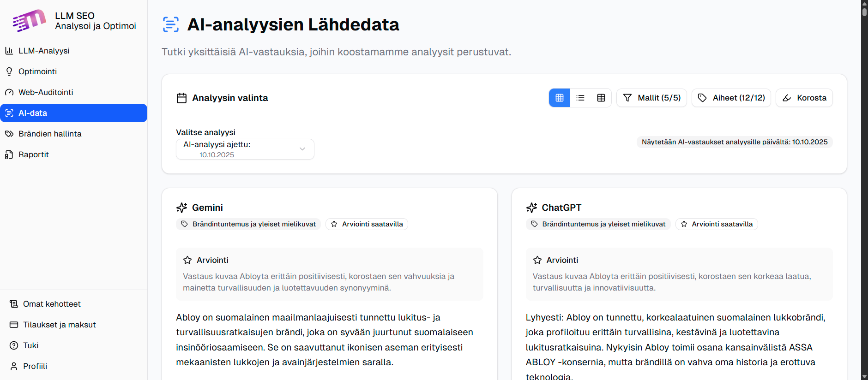Open the Mallit (5/5) filter dropdown
This screenshot has width=868, height=380.
click(651, 98)
